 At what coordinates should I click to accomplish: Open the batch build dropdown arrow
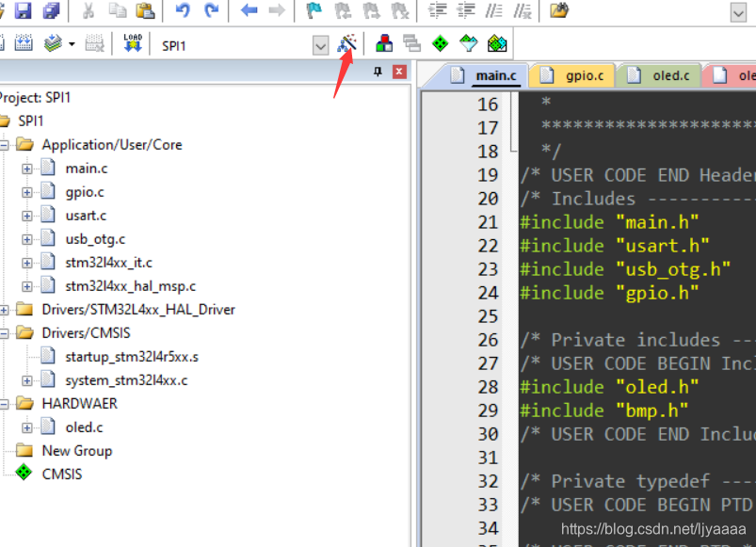(x=72, y=44)
